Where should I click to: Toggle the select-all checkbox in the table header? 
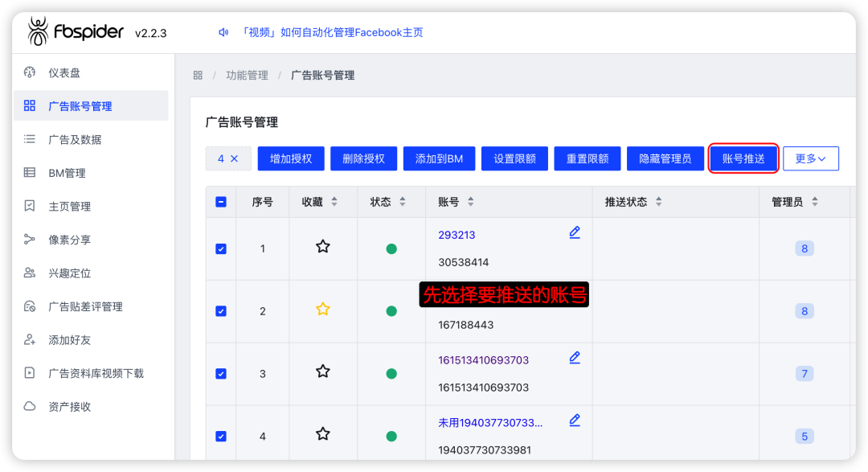[x=220, y=202]
